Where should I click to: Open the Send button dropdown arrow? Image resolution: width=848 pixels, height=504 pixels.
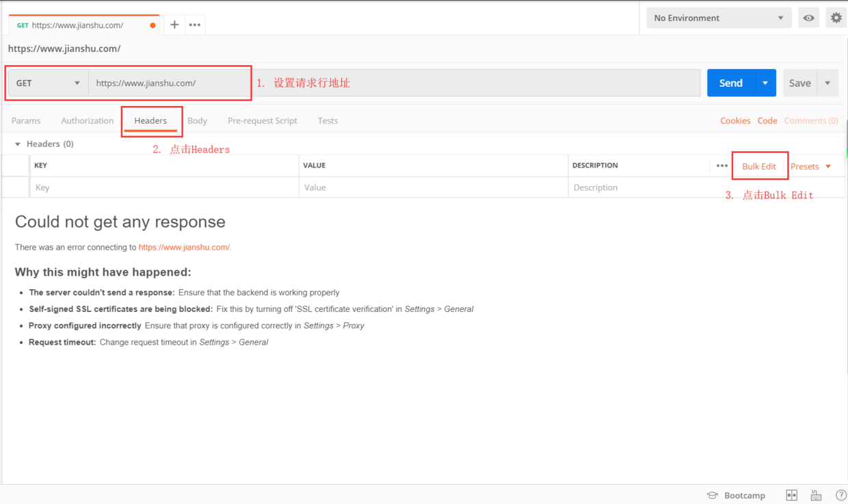[x=765, y=83]
